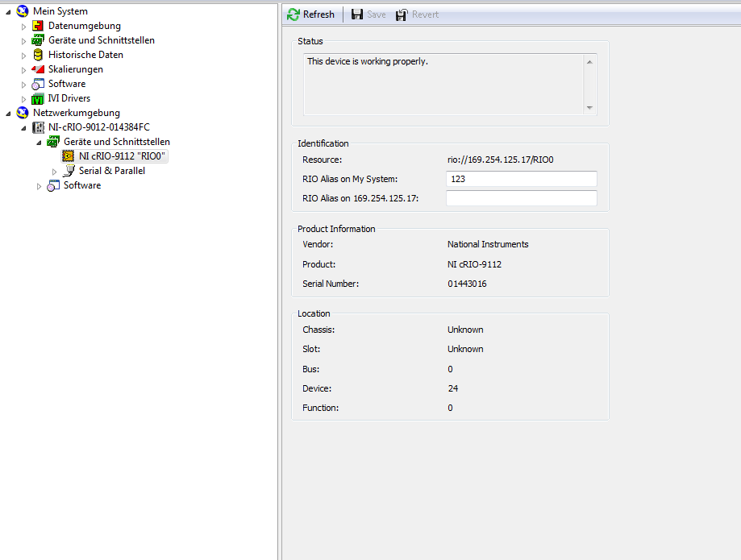The height and width of the screenshot is (560, 741).
Task: Click the Serial & Parallel cable icon
Action: coord(69,171)
